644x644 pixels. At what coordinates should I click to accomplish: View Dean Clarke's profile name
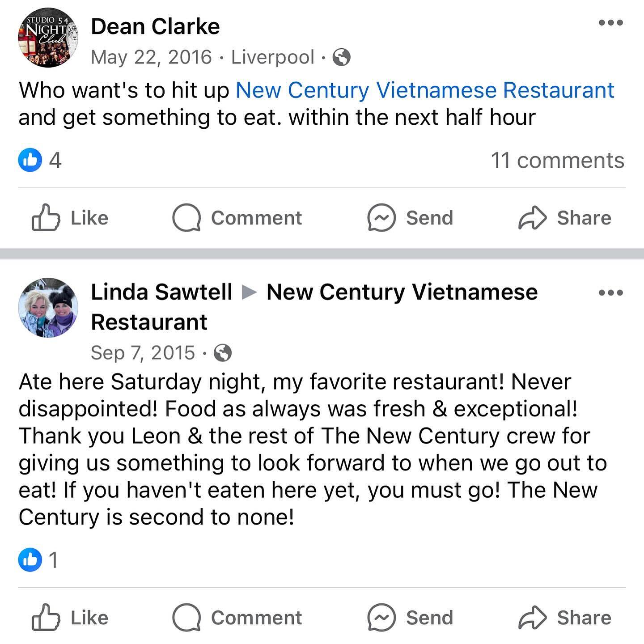point(155,26)
